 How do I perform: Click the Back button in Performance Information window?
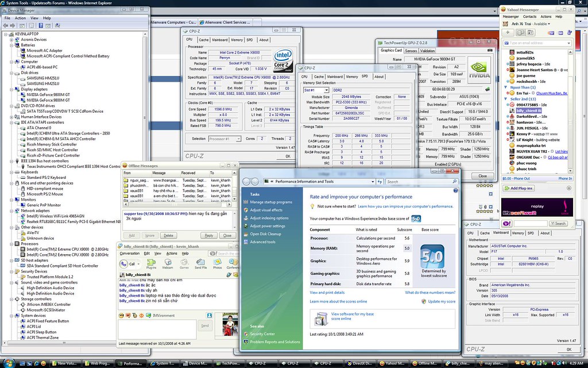[246, 181]
